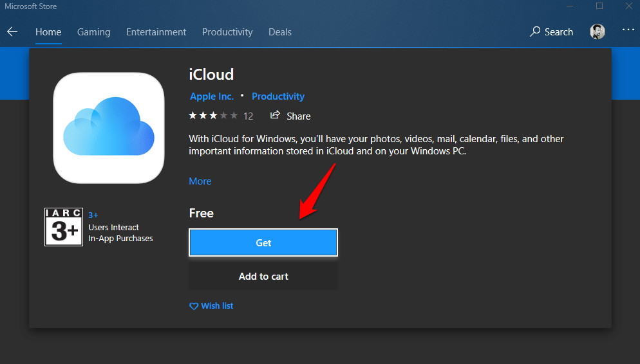Expand the description with More
Screen dimensions: 640x364
[200, 181]
